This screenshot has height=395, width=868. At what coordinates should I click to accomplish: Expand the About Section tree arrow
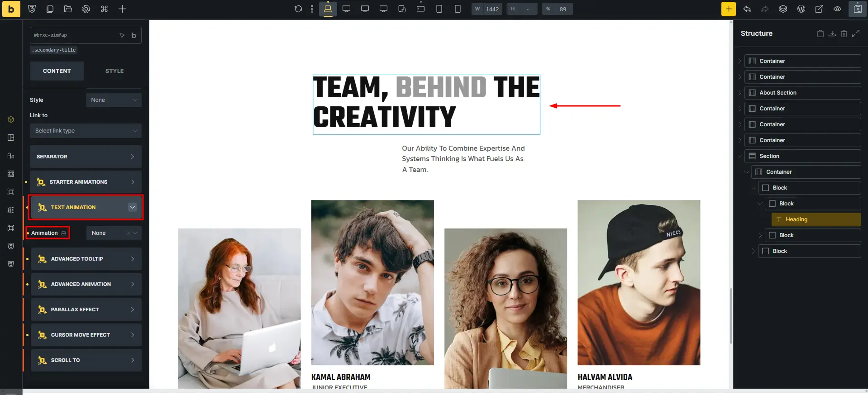tap(740, 93)
